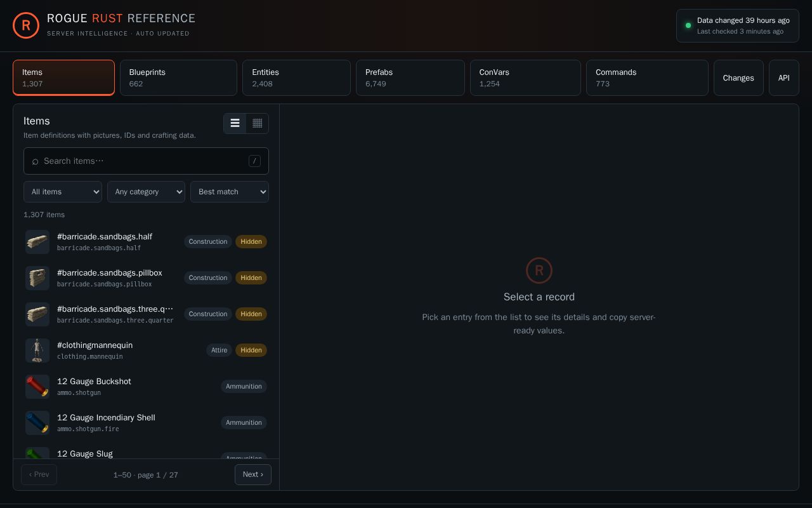The width and height of the screenshot is (812, 508).
Task: Open the #barricade.sandbags.pillbox entry
Action: click(146, 278)
